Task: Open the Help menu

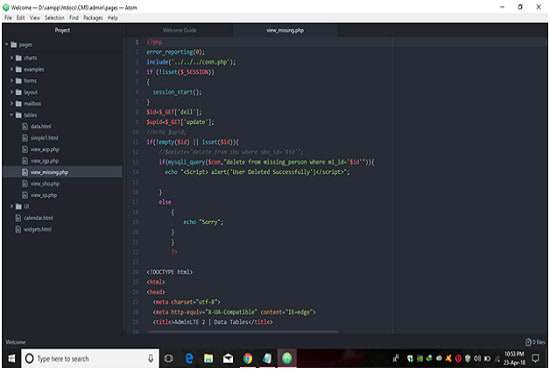Action: pyautogui.click(x=113, y=18)
